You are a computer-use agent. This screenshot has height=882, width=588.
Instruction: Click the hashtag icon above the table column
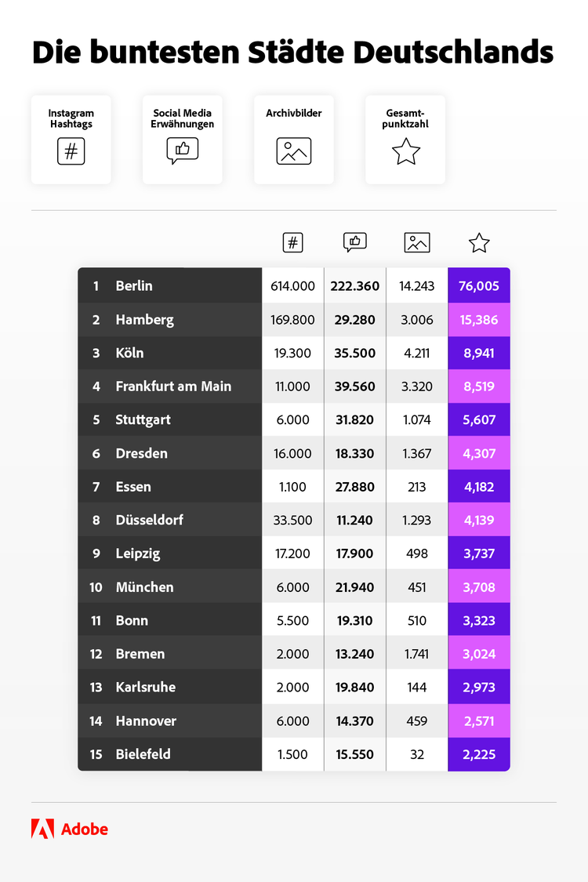click(292, 243)
